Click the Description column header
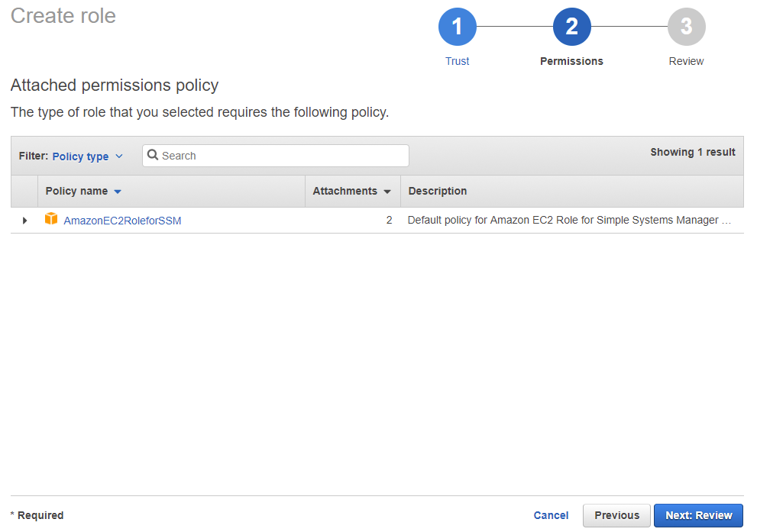Viewport: 757px width, 532px height. pos(438,191)
